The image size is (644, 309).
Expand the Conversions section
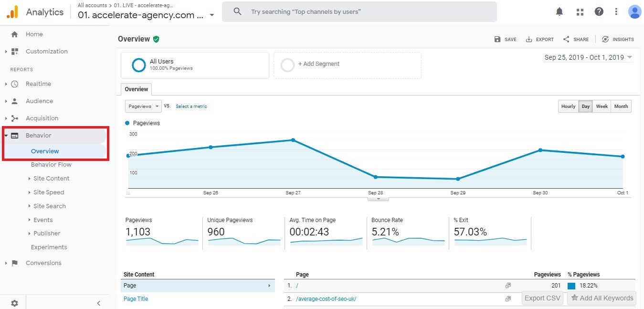tap(6, 263)
